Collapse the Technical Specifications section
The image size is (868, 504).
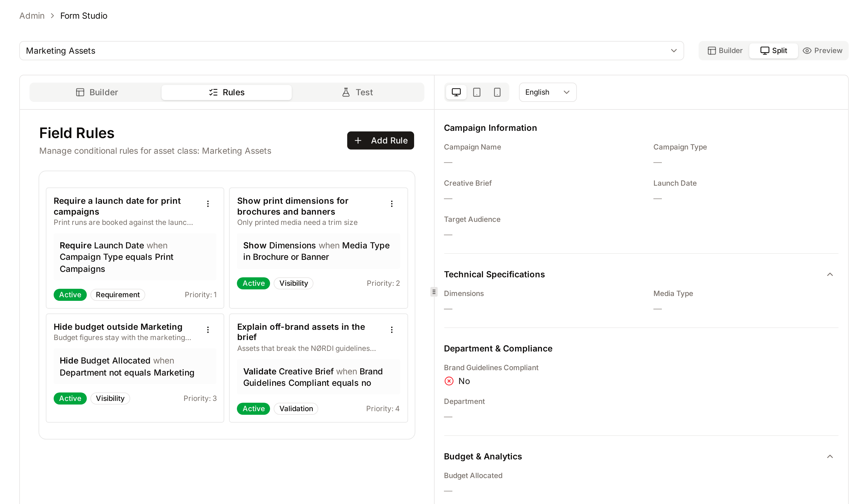click(x=830, y=274)
